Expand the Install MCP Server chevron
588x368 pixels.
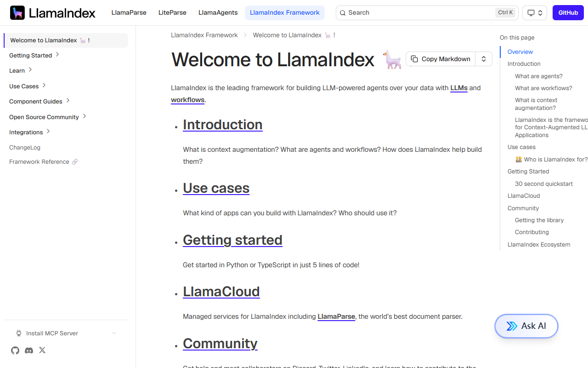pos(114,333)
